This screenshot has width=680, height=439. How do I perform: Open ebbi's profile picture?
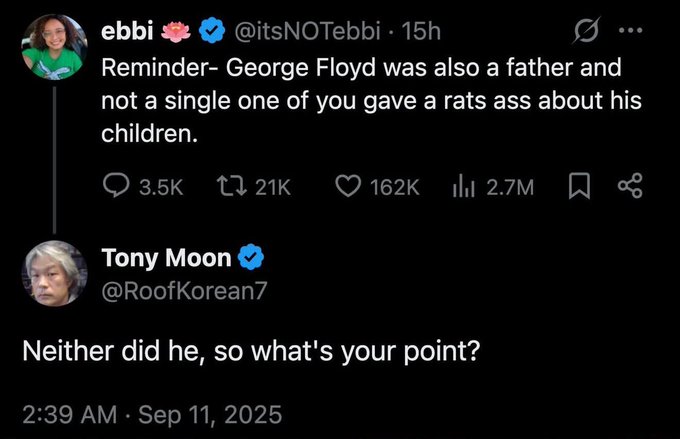tap(53, 45)
